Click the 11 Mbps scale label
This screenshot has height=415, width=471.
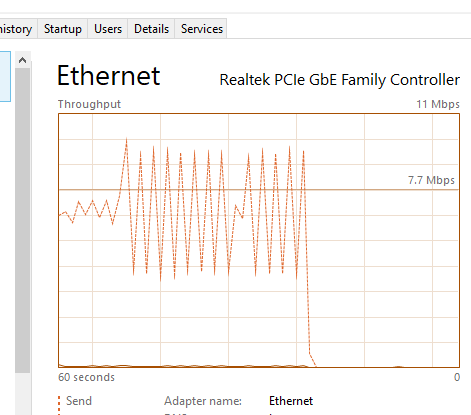coord(438,104)
